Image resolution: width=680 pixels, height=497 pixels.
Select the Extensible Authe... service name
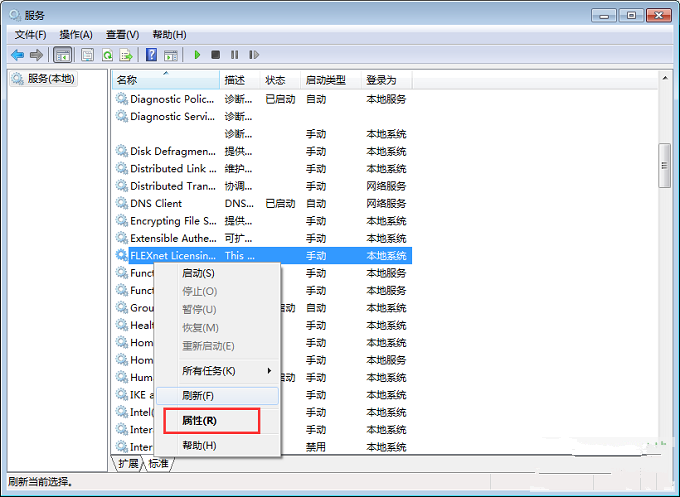pyautogui.click(x=173, y=238)
